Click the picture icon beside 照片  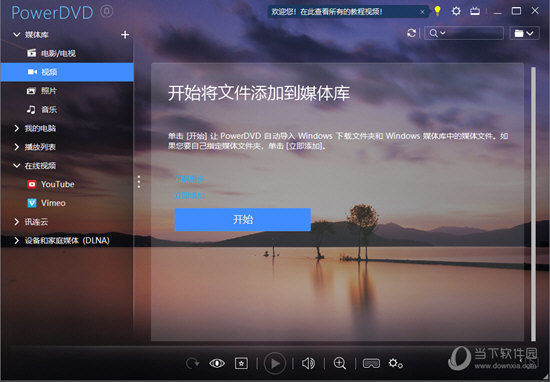31,91
